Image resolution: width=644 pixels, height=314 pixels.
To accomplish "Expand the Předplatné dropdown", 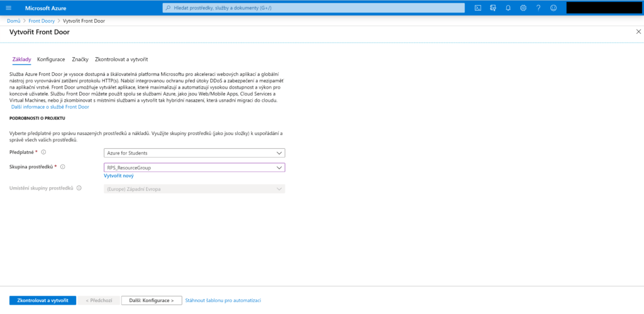I will 194,153.
